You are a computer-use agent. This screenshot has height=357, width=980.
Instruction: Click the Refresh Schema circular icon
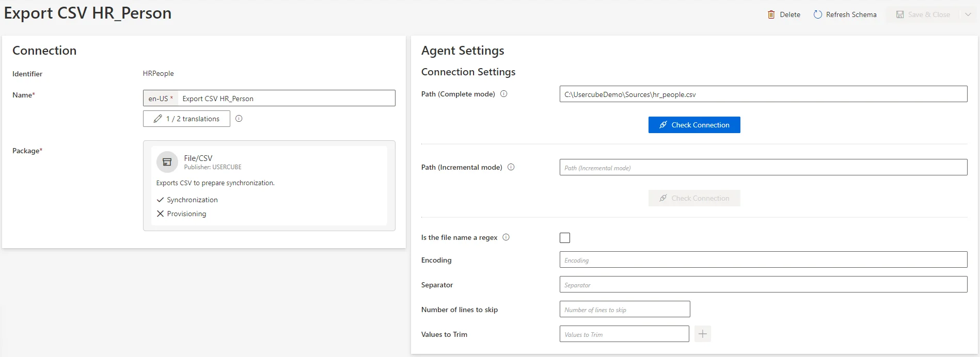pos(818,14)
